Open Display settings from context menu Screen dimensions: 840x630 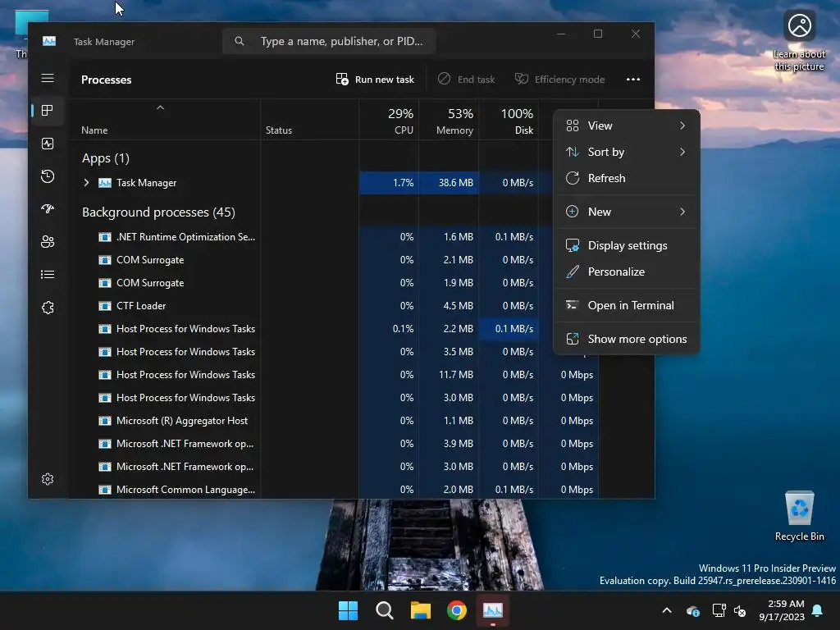(x=626, y=245)
